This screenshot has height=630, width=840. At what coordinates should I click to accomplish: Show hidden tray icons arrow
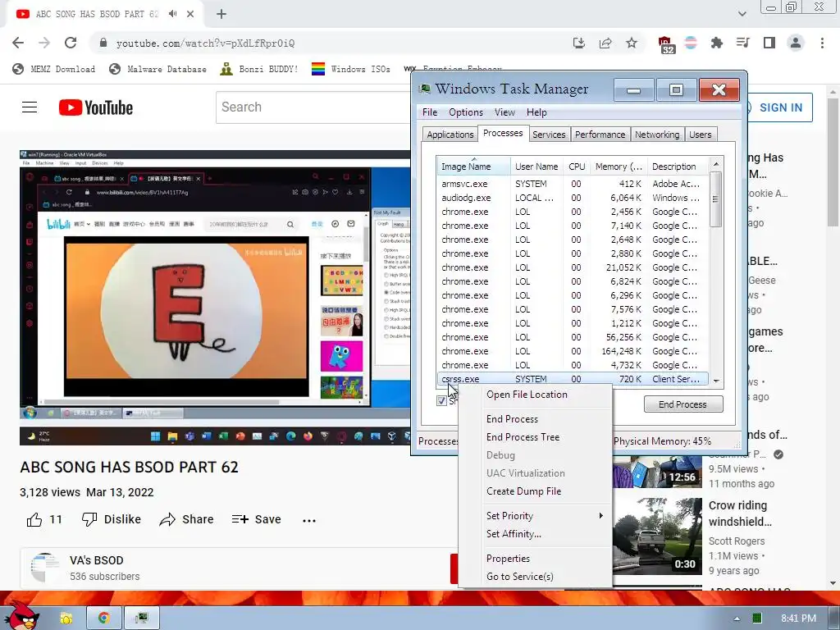(x=737, y=619)
